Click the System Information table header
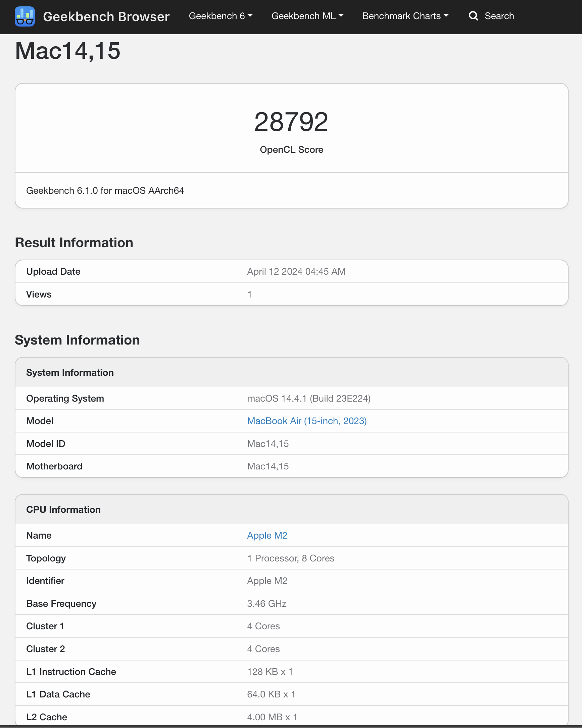The width and height of the screenshot is (582, 728). [70, 372]
